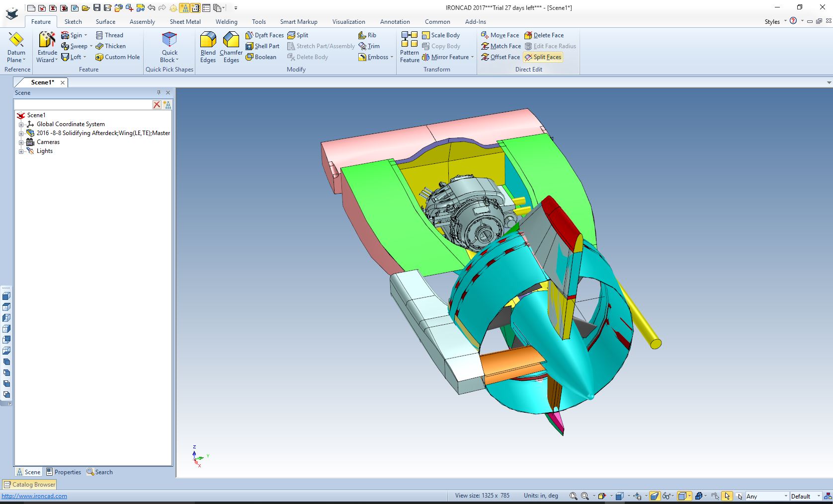Click the Pattern Feature icon
The width and height of the screenshot is (833, 504).
pyautogui.click(x=410, y=40)
